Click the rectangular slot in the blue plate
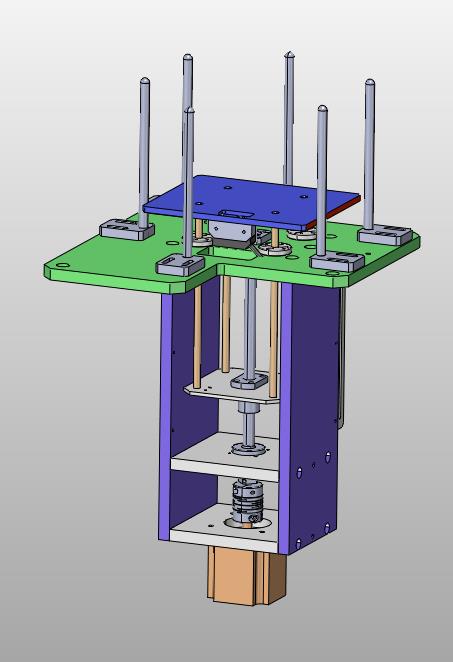The image size is (453, 662). [x=236, y=214]
